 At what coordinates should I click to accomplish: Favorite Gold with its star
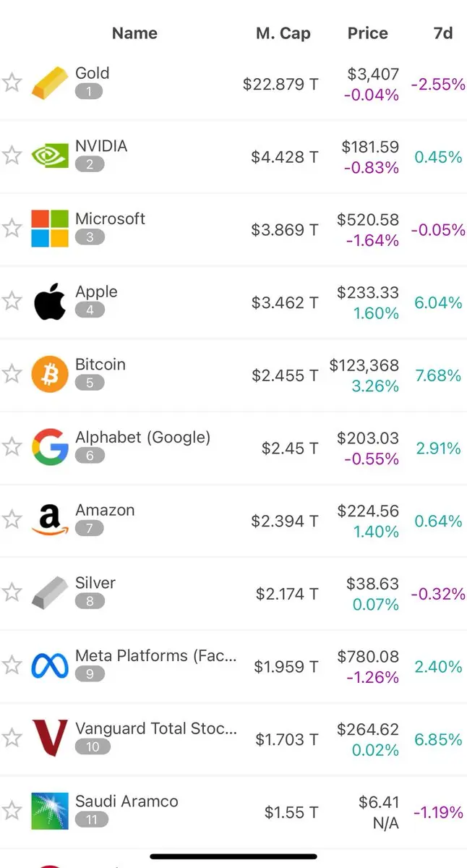coord(12,82)
